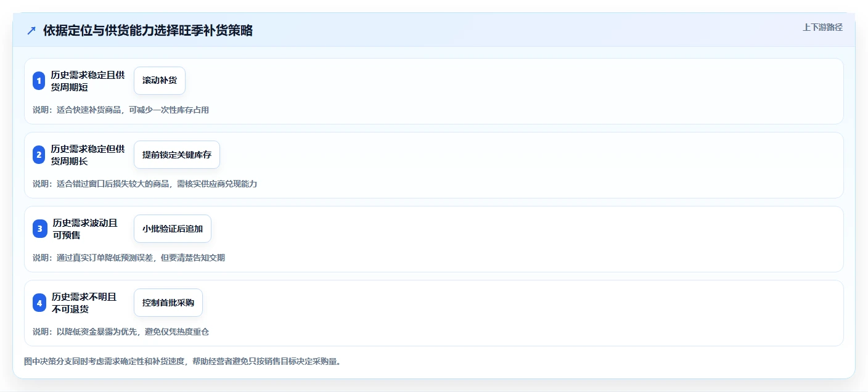Click step number 4 badge
Viewport: 868px width, 392px height.
pos(39,303)
